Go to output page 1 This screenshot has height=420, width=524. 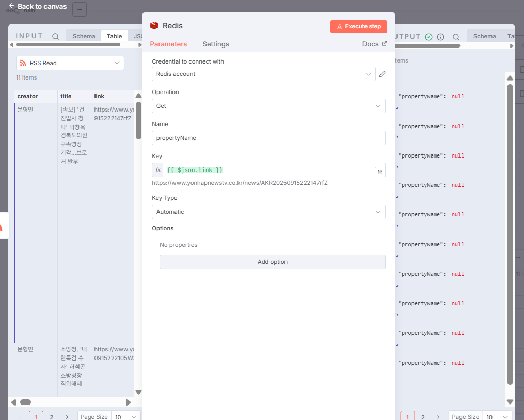[x=407, y=417]
